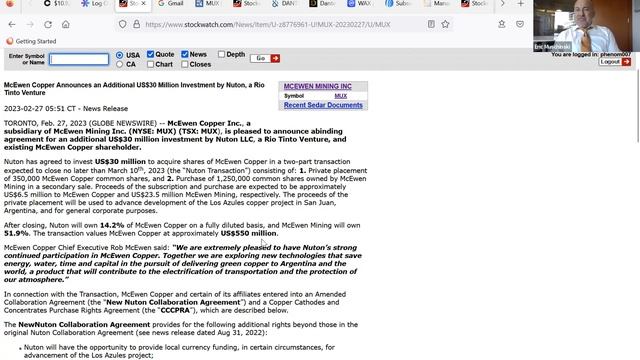
Task: Uncheck the Quote checkbox
Action: [150, 54]
